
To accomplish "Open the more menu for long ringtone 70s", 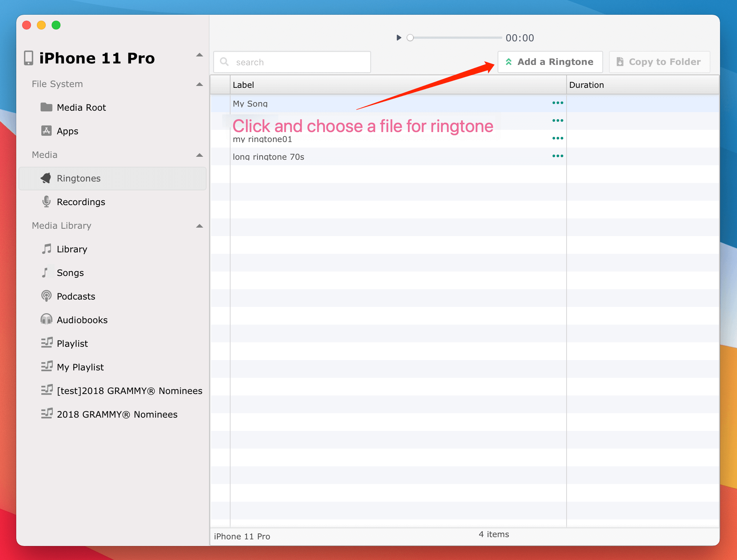I will tap(557, 156).
